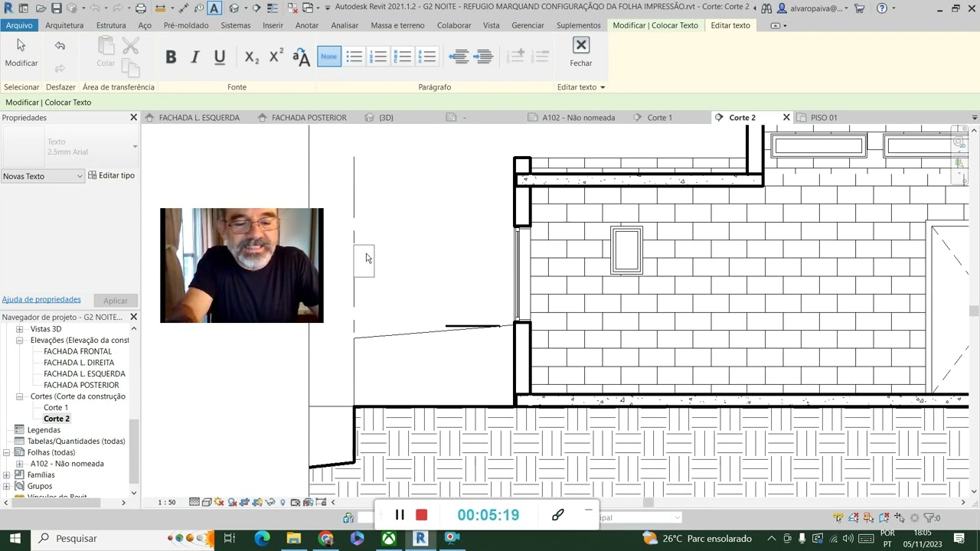Apply bulleted list style
Image resolution: width=980 pixels, height=551 pixels.
354,57
